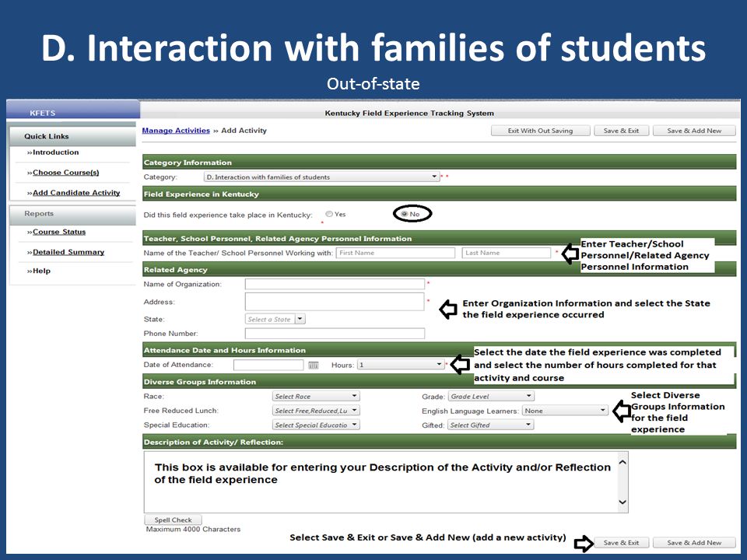Open Add Candidate Activity in sidebar

click(x=76, y=192)
